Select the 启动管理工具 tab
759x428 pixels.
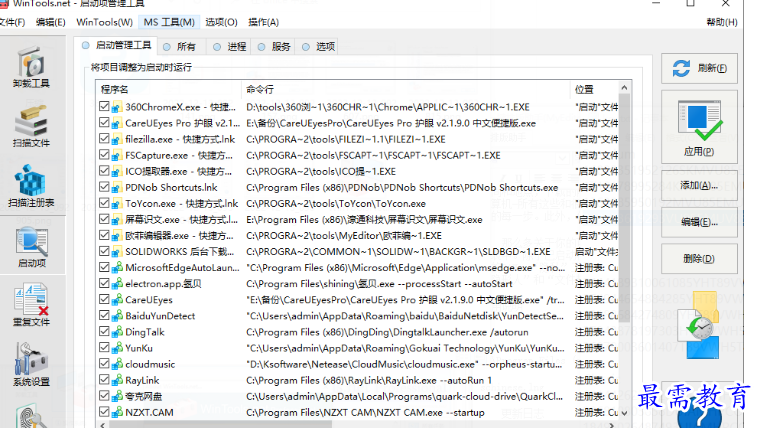tap(117, 46)
